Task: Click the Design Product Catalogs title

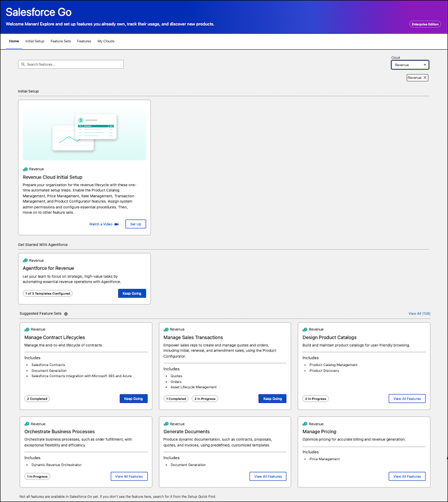Action: click(329, 337)
